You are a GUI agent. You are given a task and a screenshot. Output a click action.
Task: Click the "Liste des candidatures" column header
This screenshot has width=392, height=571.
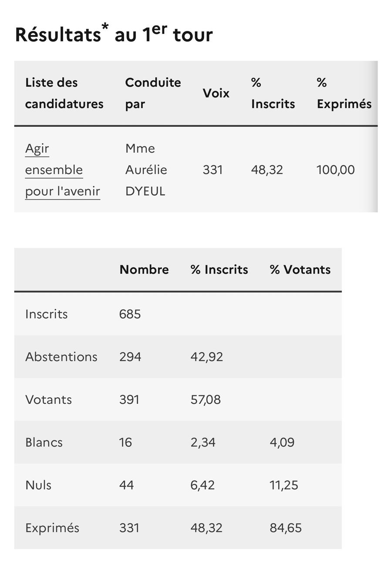64,93
